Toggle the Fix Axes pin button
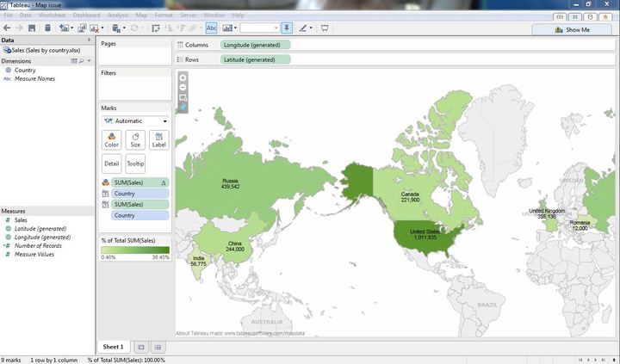The height and width of the screenshot is (364, 620). point(287,28)
